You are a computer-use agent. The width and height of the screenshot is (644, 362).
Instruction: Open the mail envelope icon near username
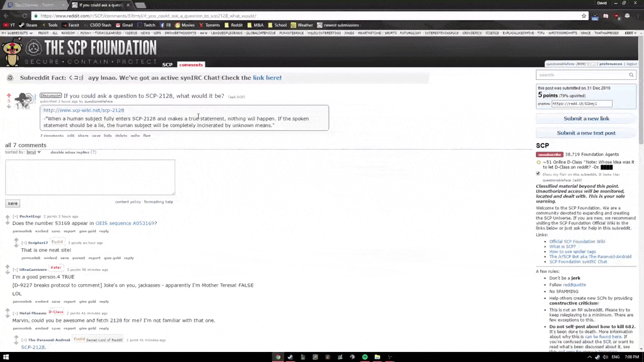click(x=592, y=64)
